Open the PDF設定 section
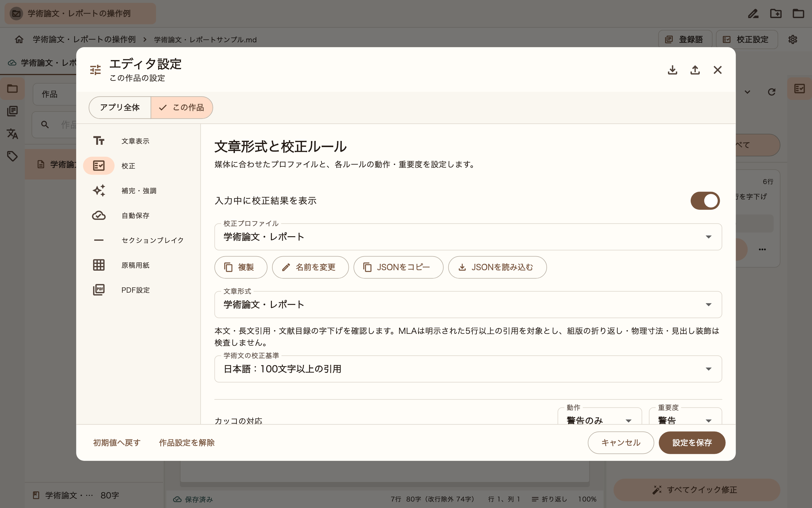This screenshot has width=812, height=508. pos(138,290)
